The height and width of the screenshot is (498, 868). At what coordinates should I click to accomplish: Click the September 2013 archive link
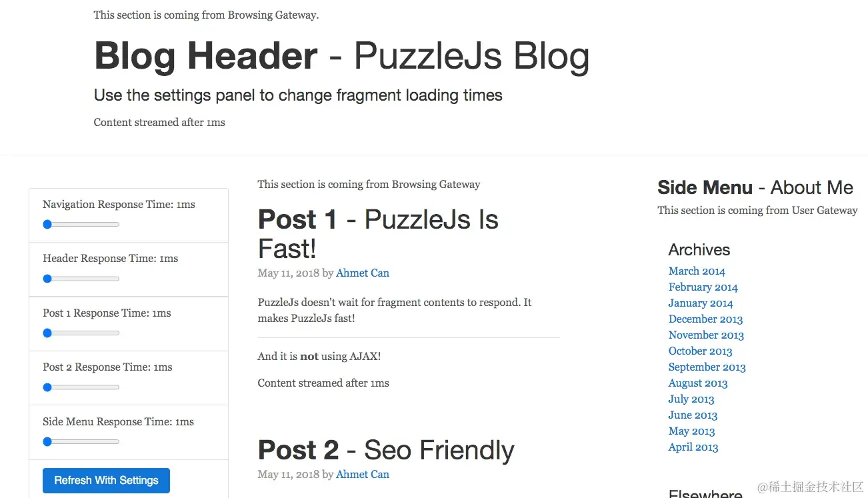[x=707, y=367]
